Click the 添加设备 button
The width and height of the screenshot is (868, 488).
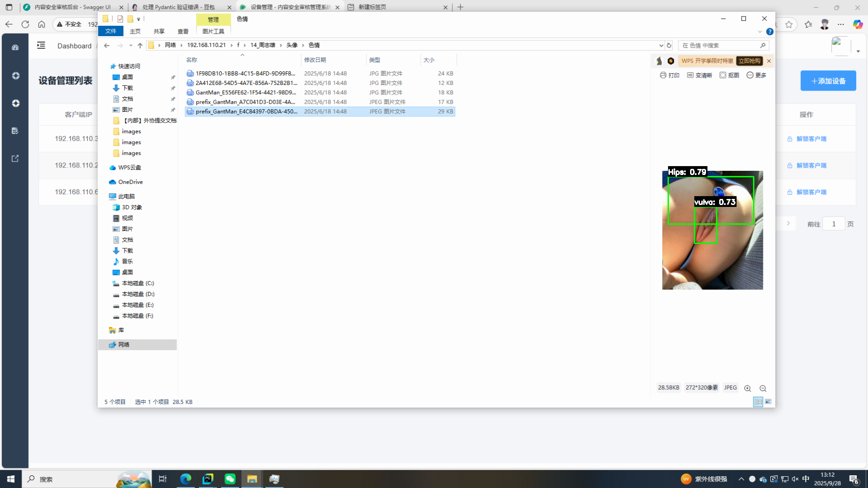pyautogui.click(x=828, y=81)
